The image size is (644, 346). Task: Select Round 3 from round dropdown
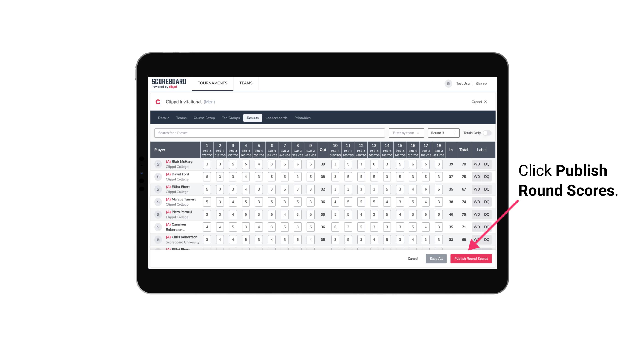(443, 132)
